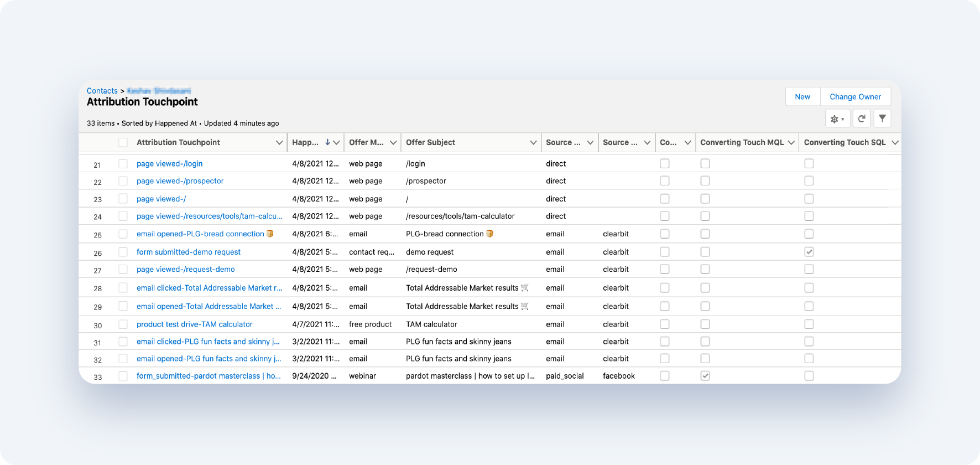Sort by Attribution Touchpoint column header
Image resolution: width=980 pixels, height=465 pixels.
[178, 142]
